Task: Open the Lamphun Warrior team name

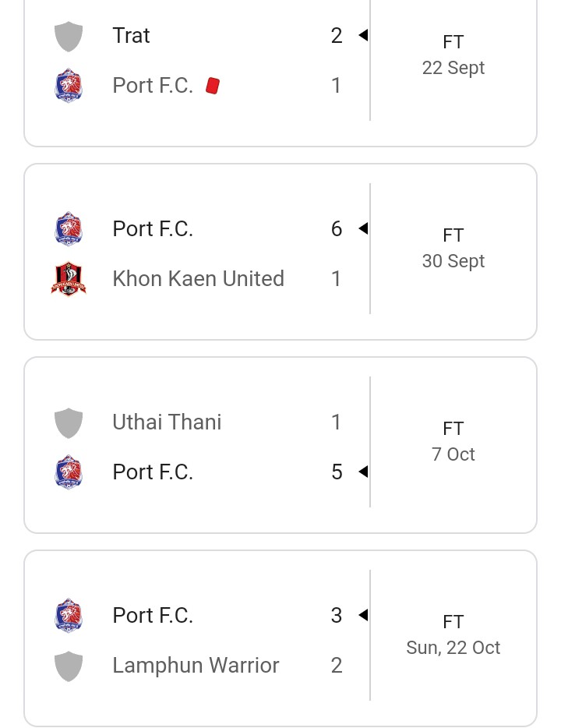Action: (196, 666)
